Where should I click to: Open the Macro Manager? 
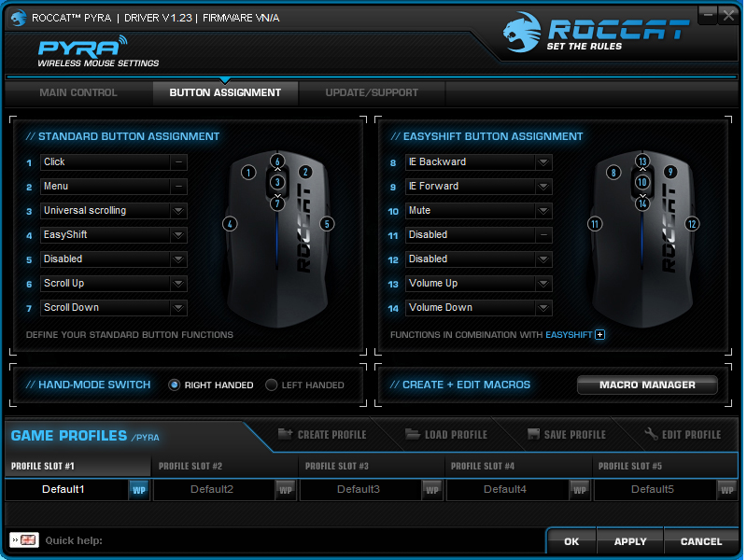[x=647, y=385]
